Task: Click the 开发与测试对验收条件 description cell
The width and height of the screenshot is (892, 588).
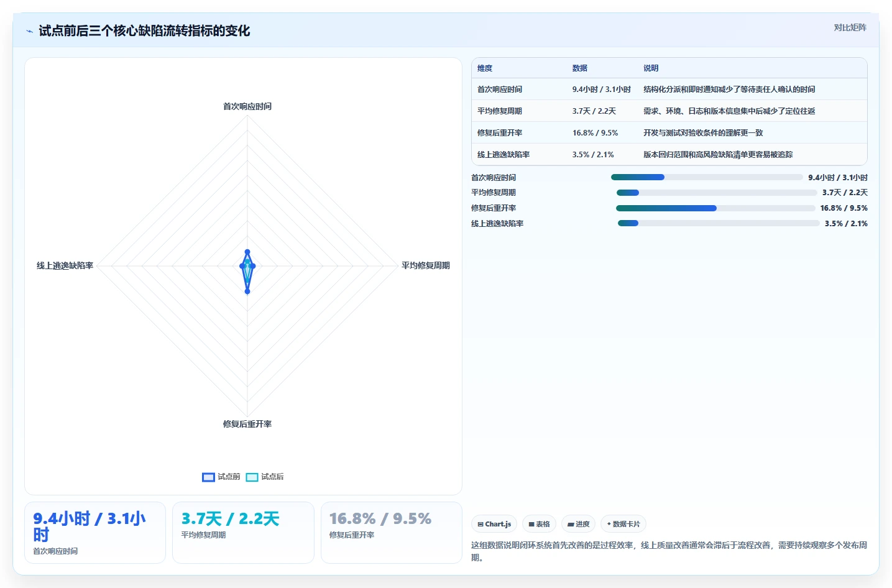Action: click(x=703, y=133)
